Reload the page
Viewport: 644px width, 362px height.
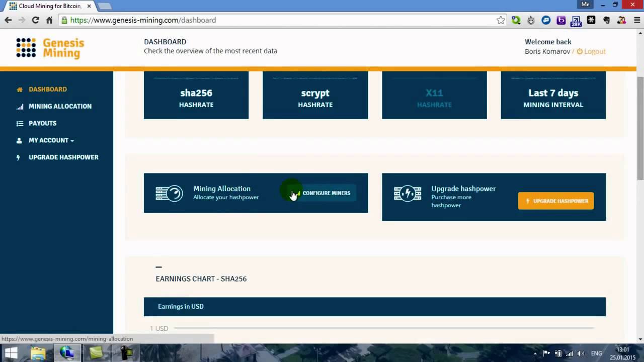click(35, 20)
